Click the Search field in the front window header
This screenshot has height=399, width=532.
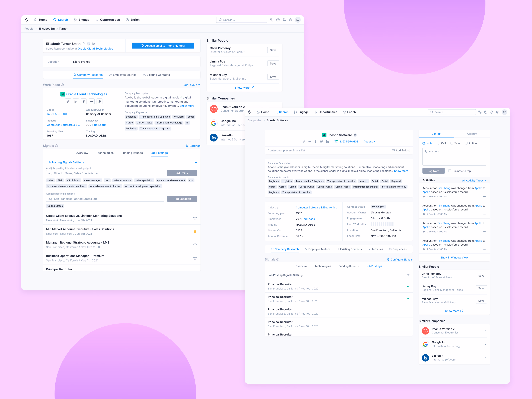pos(452,112)
